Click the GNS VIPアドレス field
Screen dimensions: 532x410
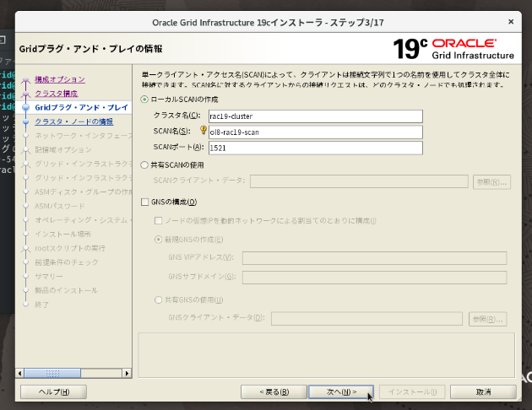coord(375,258)
